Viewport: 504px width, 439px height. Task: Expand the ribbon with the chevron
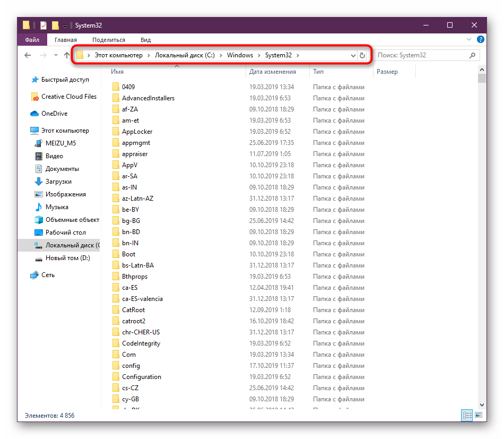pyautogui.click(x=468, y=39)
